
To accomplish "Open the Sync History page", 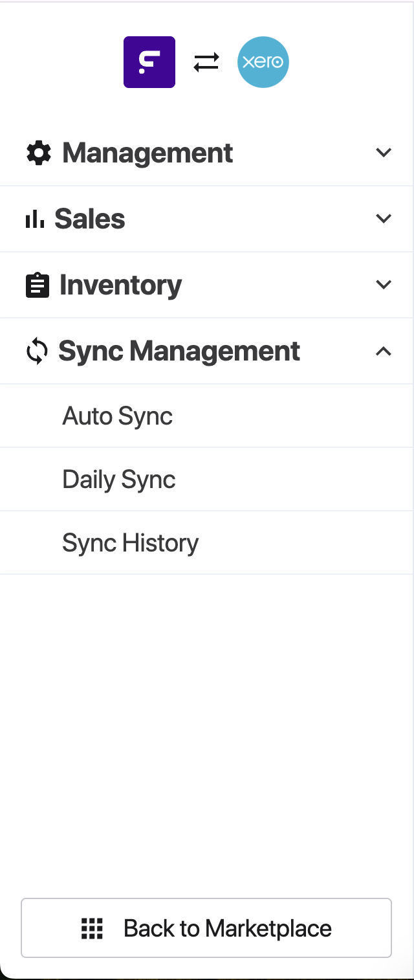I will 131,543.
